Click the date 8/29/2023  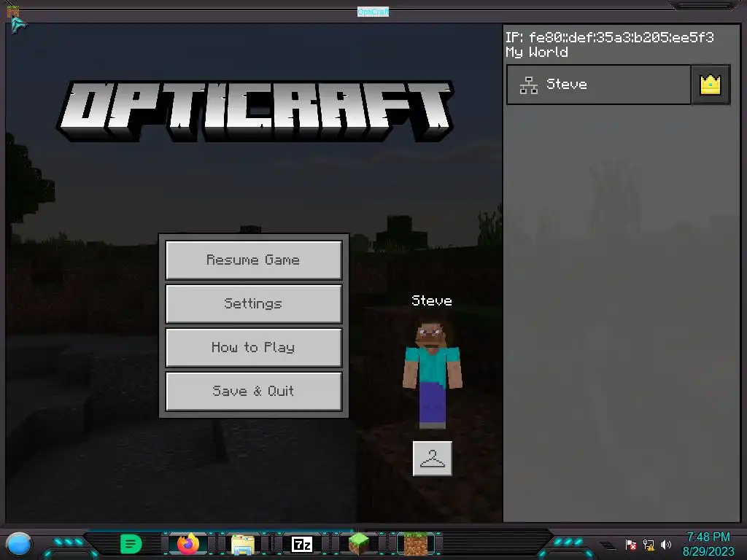pos(708,551)
